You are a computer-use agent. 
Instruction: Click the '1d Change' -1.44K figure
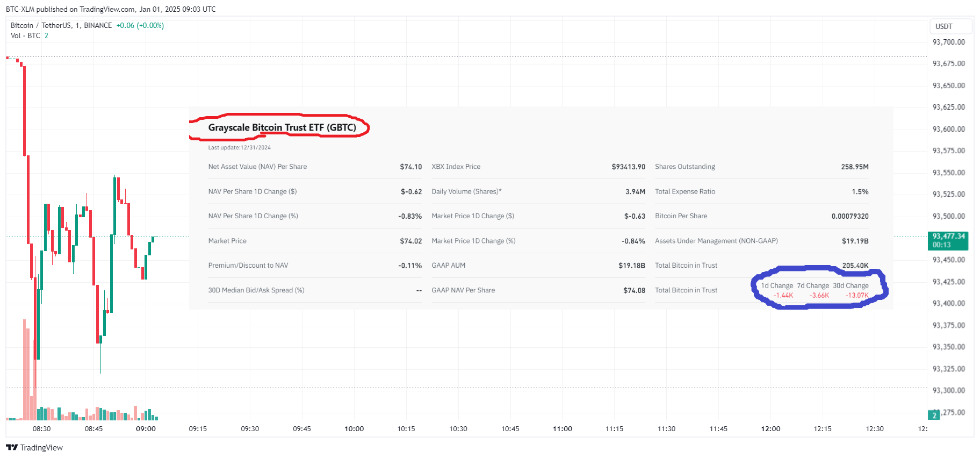[x=783, y=295]
